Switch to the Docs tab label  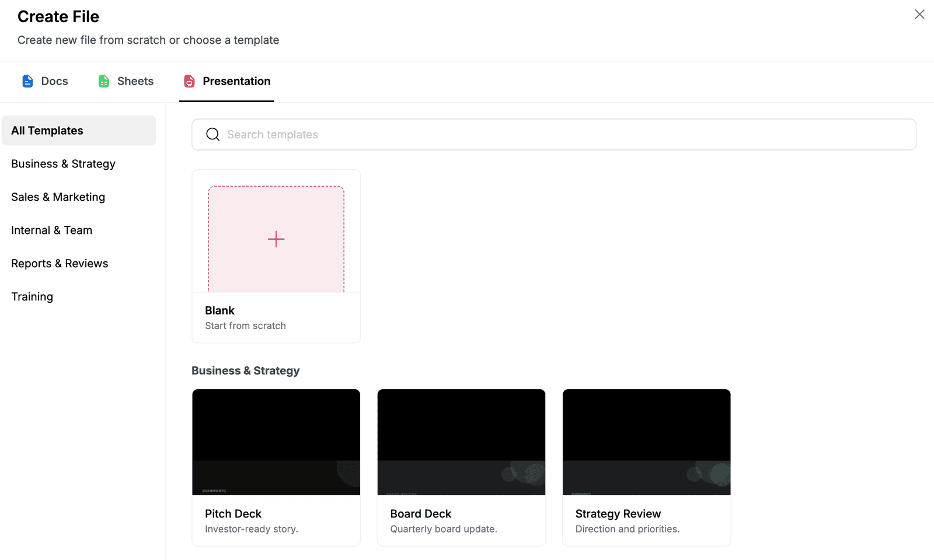(54, 81)
